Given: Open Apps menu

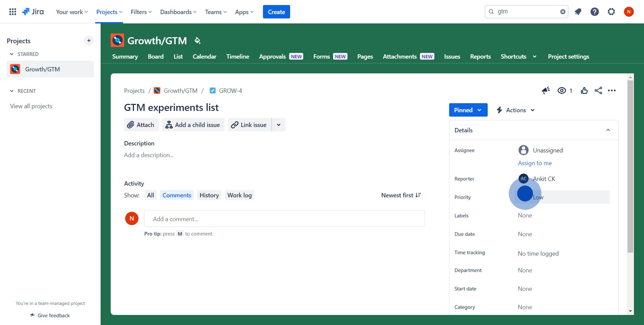Looking at the screenshot, I should 245,12.
